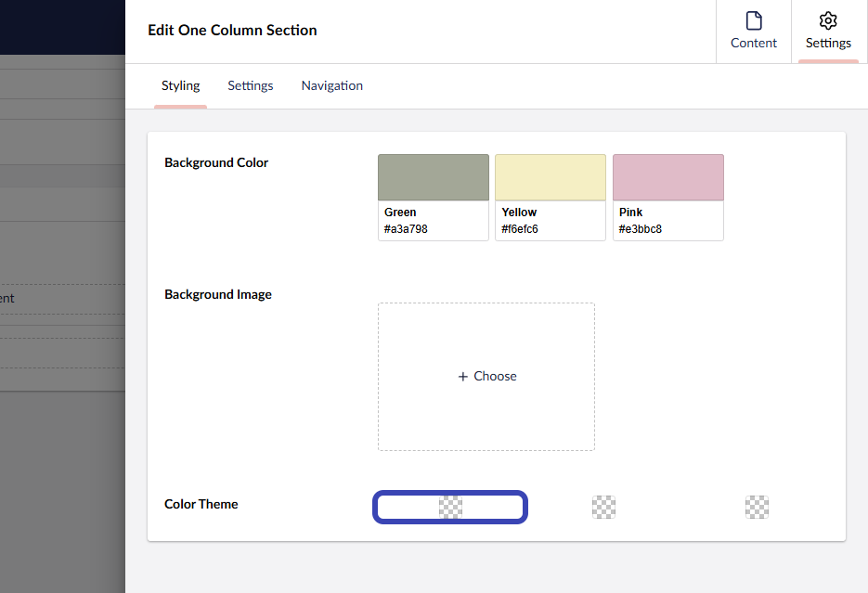This screenshot has width=868, height=593.
Task: Click the #e3bbc8 hex label
Action: [x=641, y=229]
